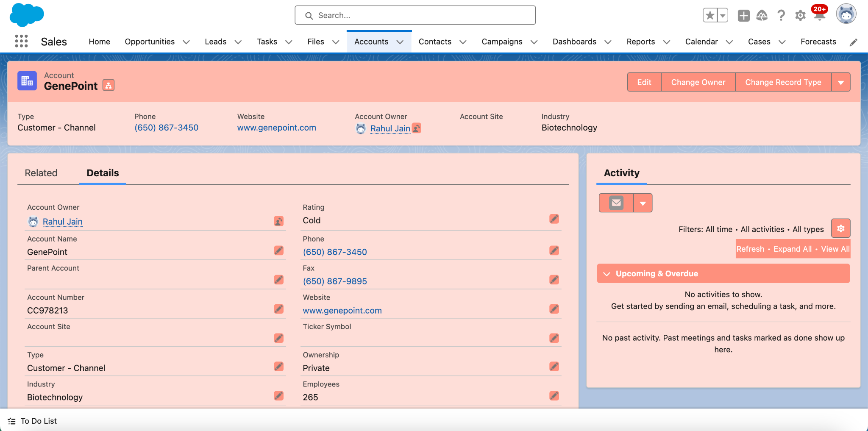Open activity filter settings gear
Viewport: 868px width, 431px height.
pos(841,228)
